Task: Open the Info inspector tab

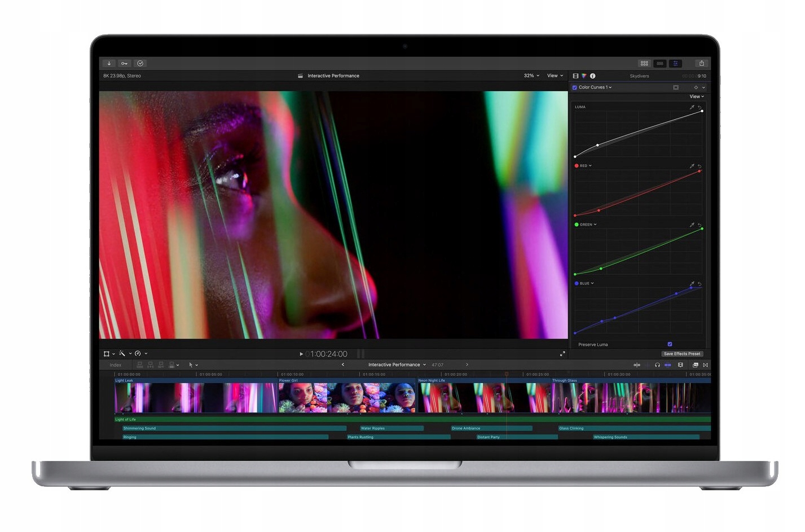Action: tap(592, 76)
